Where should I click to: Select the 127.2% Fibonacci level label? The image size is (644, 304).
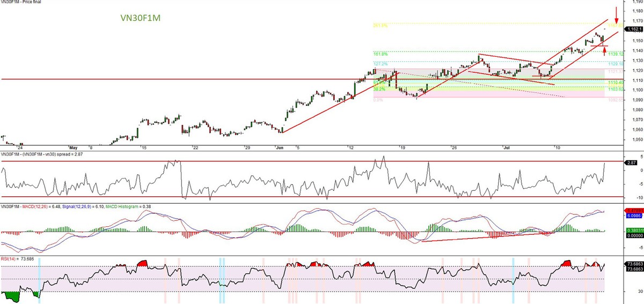pos(380,63)
